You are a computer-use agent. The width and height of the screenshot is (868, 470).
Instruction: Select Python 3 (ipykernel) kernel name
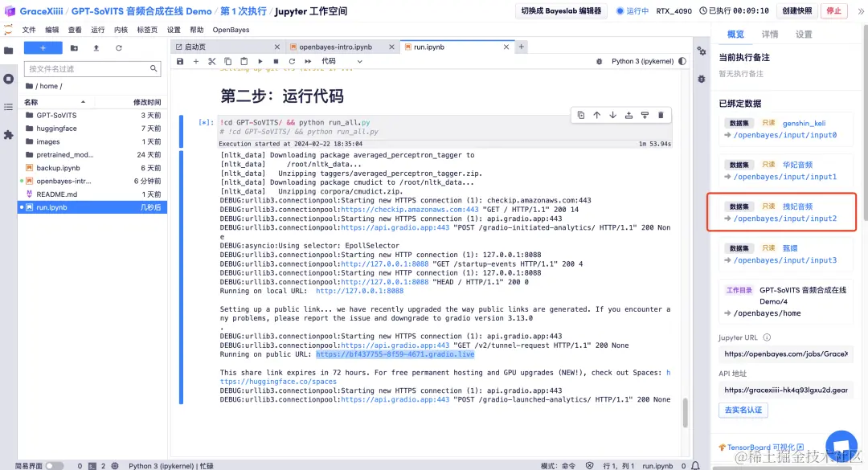tap(642, 61)
